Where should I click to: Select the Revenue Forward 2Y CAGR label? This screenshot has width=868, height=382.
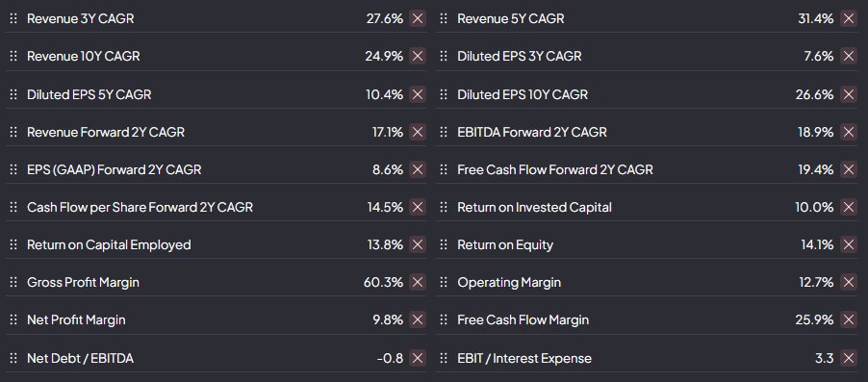[x=106, y=132]
